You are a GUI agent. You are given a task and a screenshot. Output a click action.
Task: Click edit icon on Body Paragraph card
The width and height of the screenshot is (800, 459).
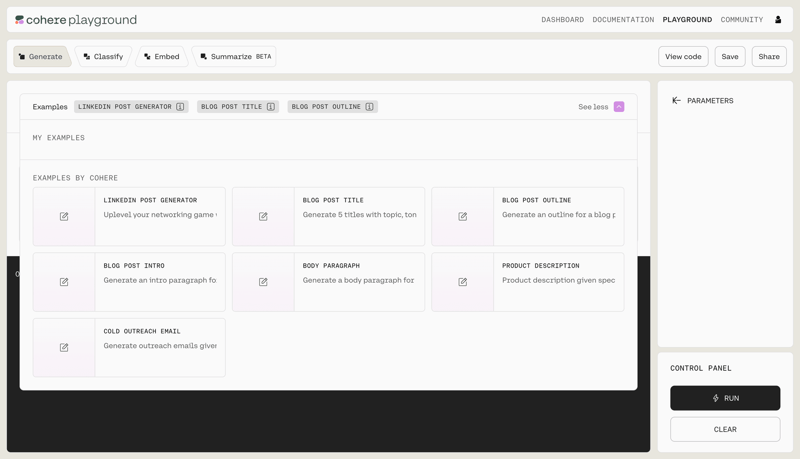[263, 282]
